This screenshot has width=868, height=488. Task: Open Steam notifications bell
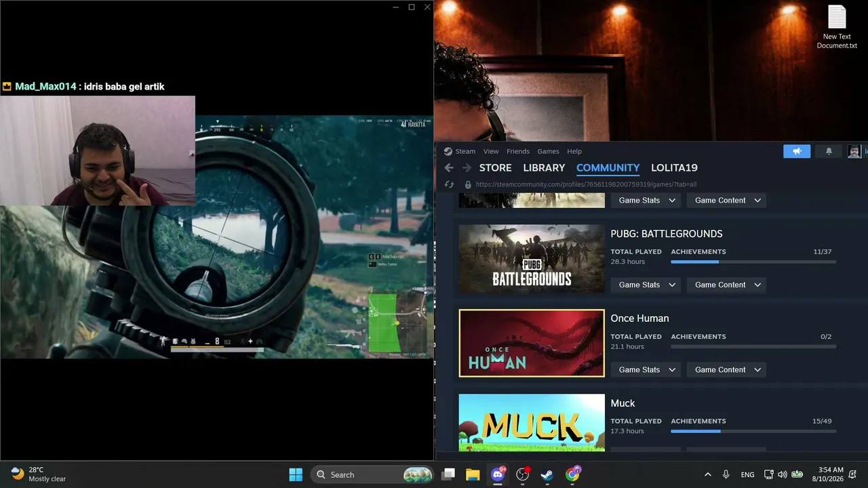click(829, 151)
